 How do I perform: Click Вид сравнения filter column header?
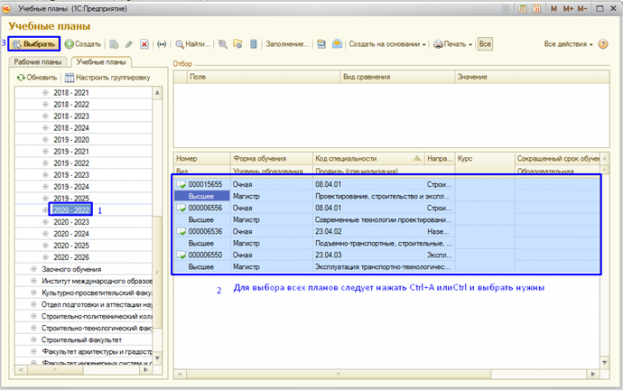coord(397,77)
